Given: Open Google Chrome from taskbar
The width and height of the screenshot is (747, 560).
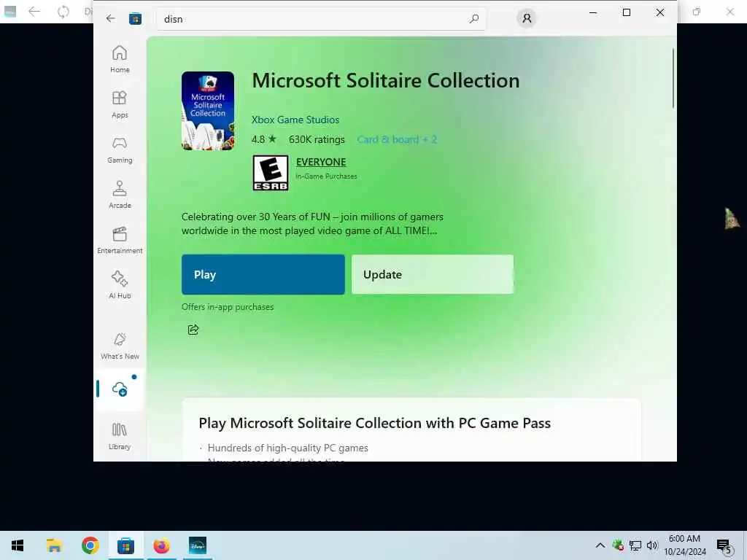Looking at the screenshot, I should tap(90, 545).
